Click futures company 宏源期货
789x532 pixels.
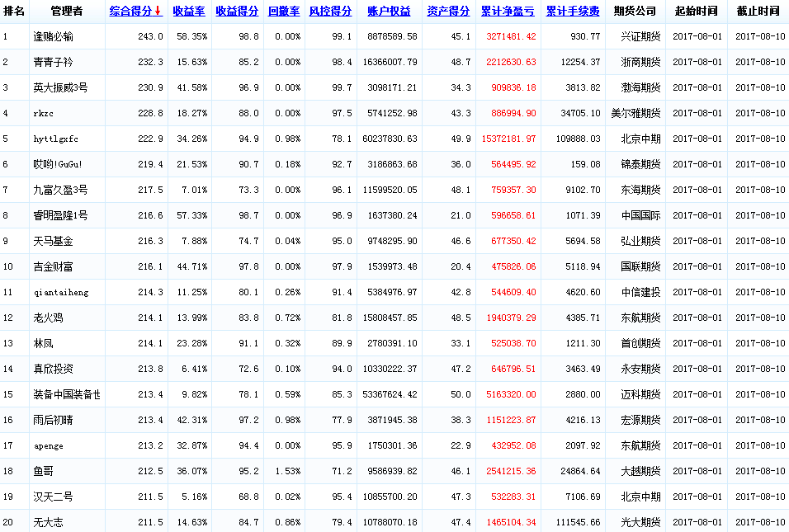point(640,420)
